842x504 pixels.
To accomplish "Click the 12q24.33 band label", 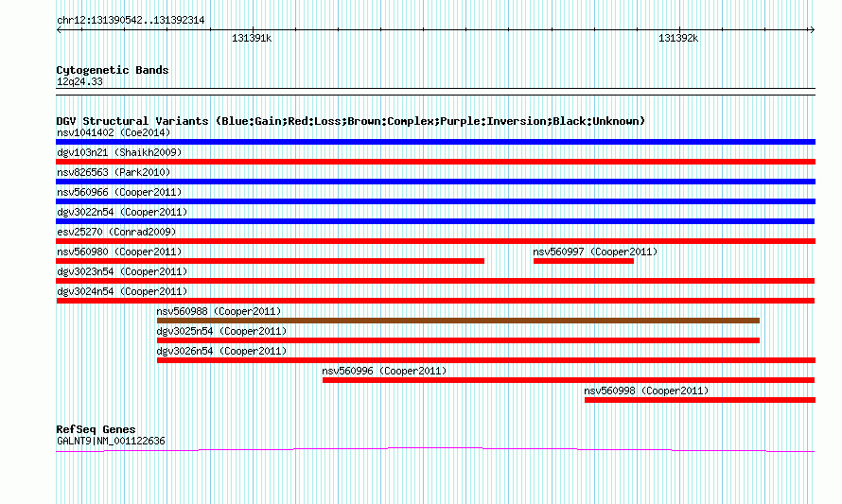I will [x=79, y=81].
